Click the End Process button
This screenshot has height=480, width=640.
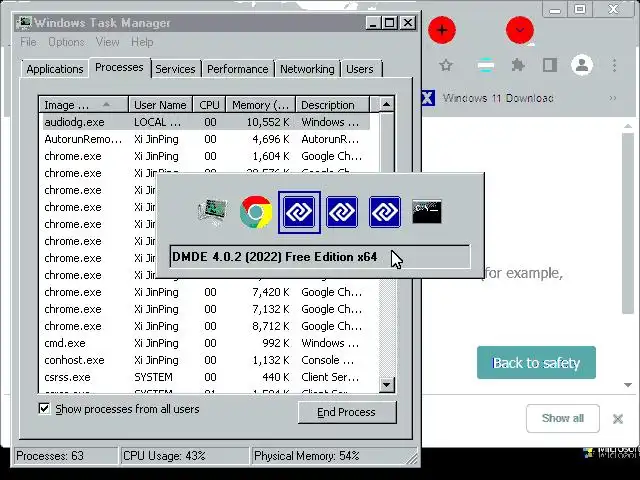click(x=347, y=412)
